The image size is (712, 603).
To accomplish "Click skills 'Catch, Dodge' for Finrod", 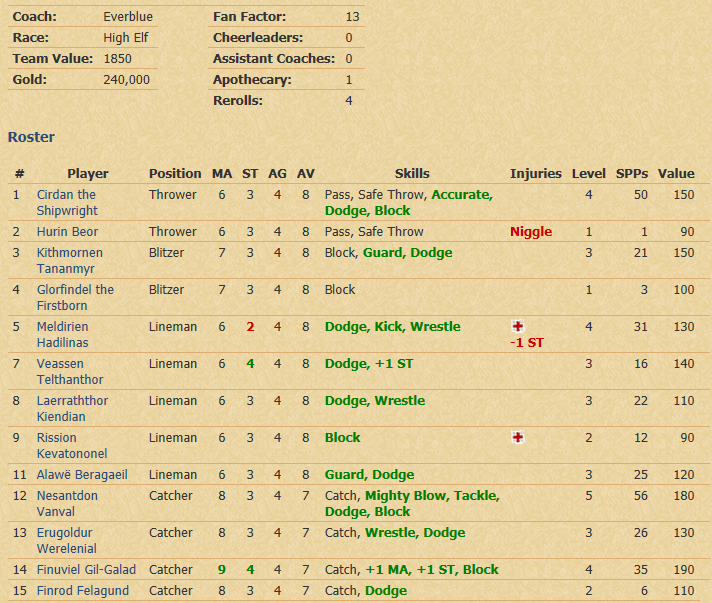I will pos(366,590).
